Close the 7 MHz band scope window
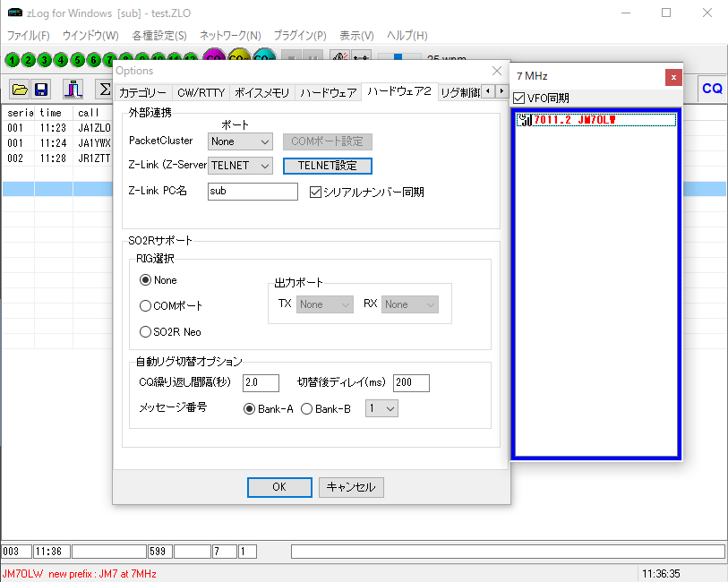 coord(673,77)
